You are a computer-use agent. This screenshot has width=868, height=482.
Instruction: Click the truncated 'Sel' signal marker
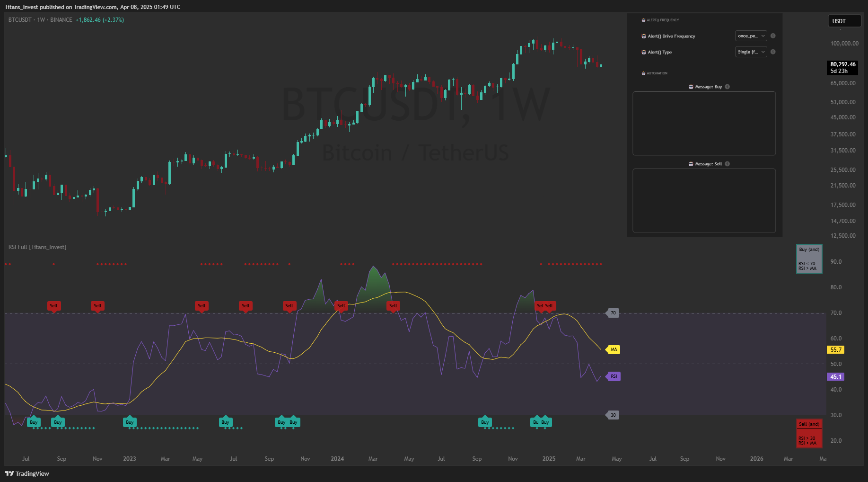pyautogui.click(x=539, y=306)
